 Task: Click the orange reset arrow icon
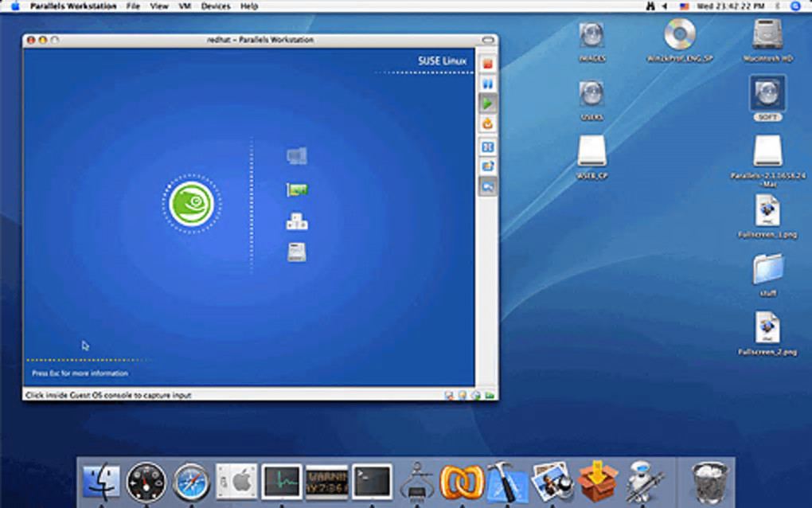click(487, 123)
